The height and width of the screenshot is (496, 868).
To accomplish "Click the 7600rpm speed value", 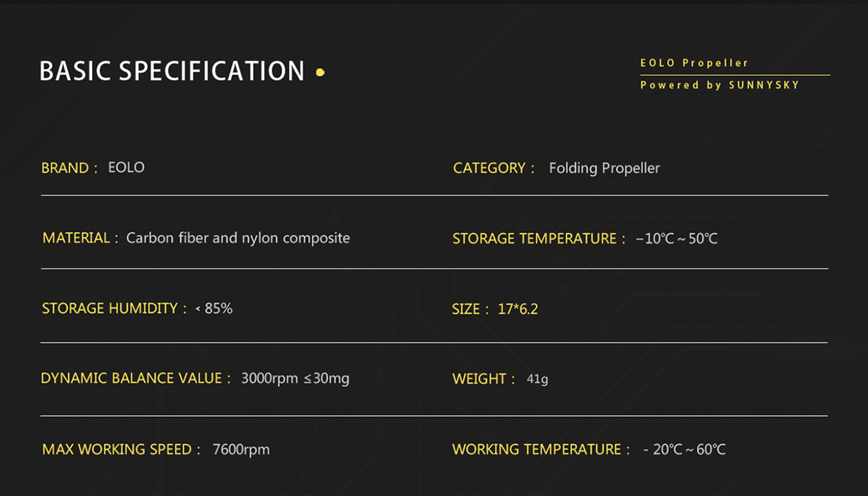I will [x=241, y=449].
